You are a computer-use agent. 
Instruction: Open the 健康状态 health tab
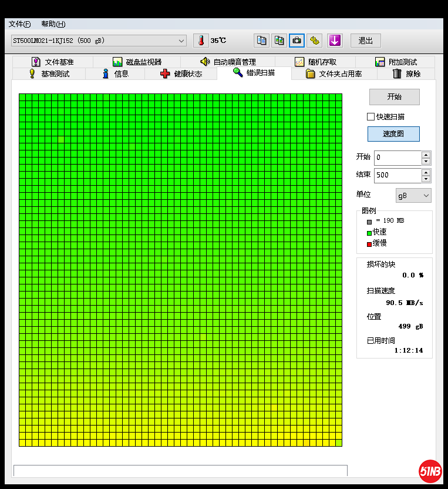click(181, 74)
